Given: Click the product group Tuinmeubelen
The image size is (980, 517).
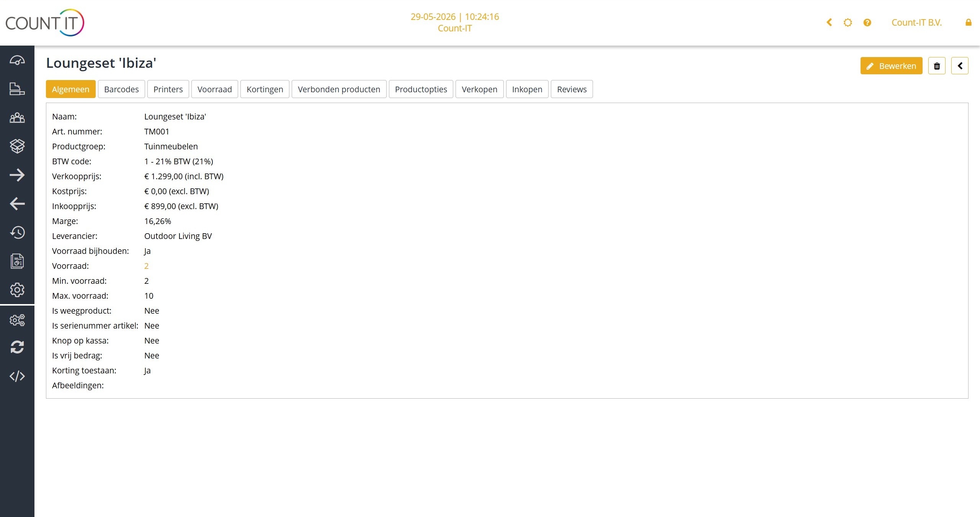Looking at the screenshot, I should [x=171, y=146].
